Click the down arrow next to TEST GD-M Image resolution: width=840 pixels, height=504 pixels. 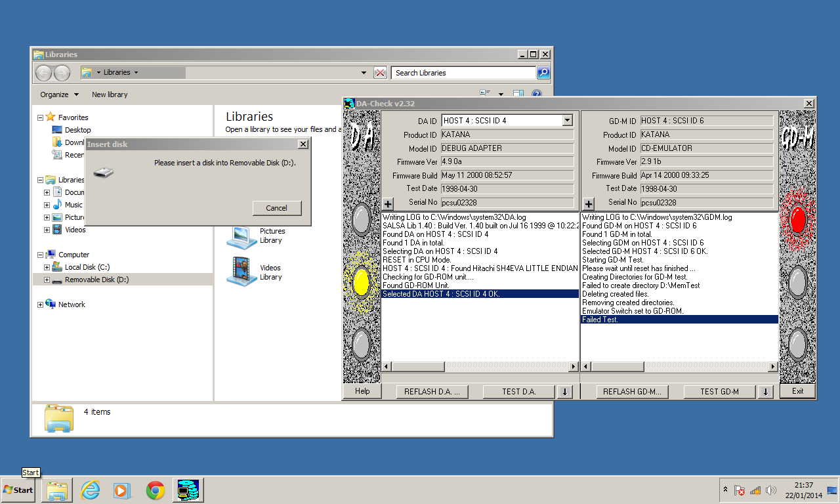tap(765, 392)
